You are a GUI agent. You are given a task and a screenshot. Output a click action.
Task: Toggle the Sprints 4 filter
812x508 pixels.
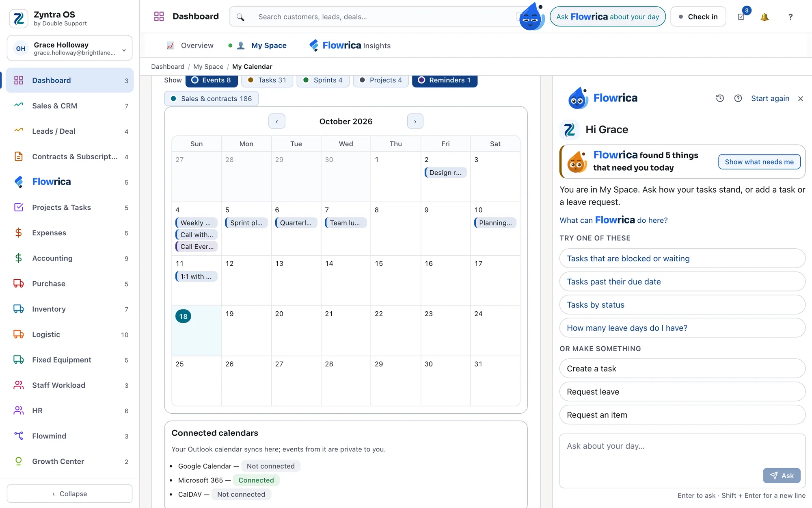pos(323,80)
